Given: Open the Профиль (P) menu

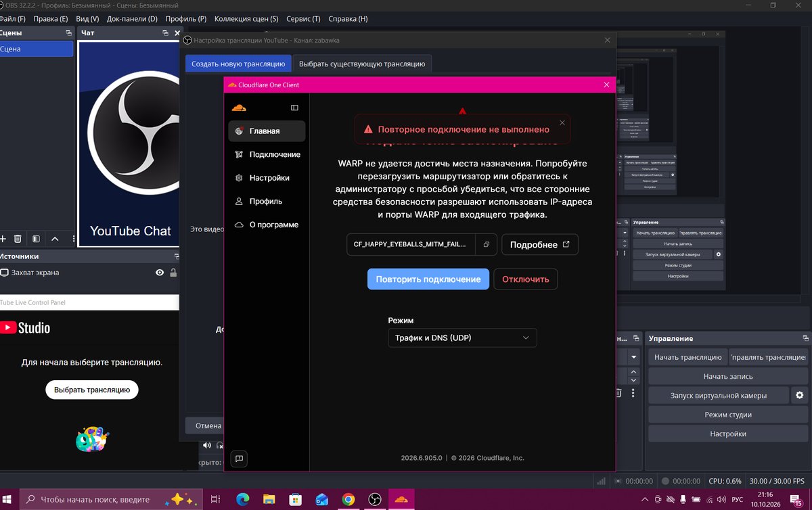Looking at the screenshot, I should point(186,19).
